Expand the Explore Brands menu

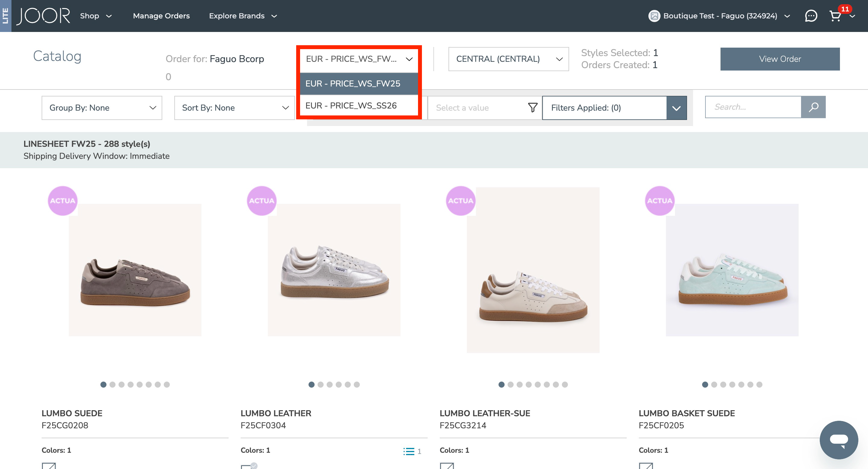pos(243,16)
